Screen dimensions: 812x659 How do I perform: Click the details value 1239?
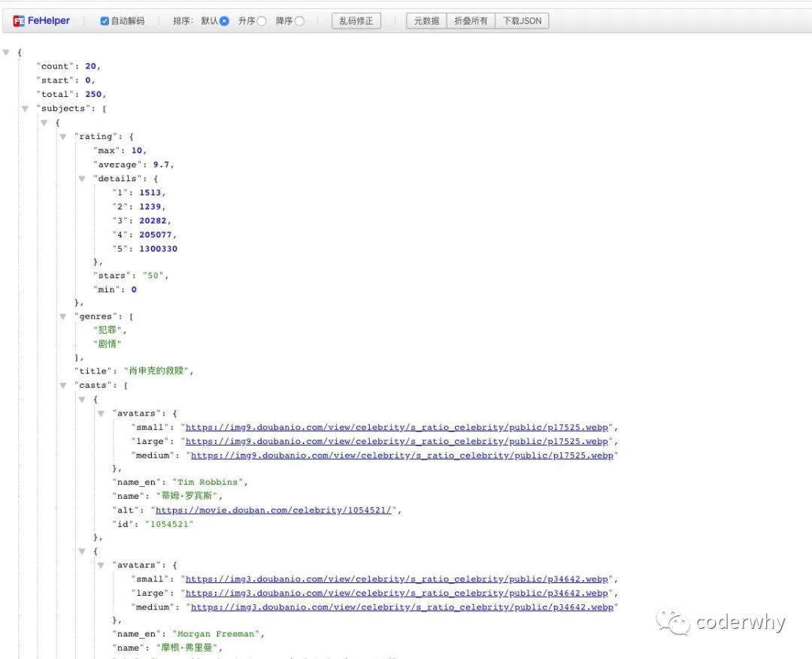pos(150,207)
